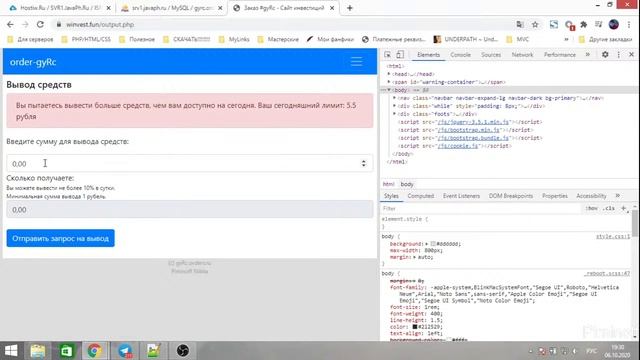Toggle the DevTools device toolbar
This screenshot has width=640, height=360.
(x=400, y=55)
